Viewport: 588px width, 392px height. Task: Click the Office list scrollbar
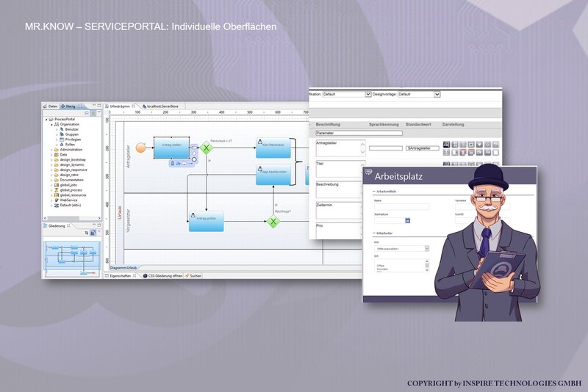tap(427, 266)
